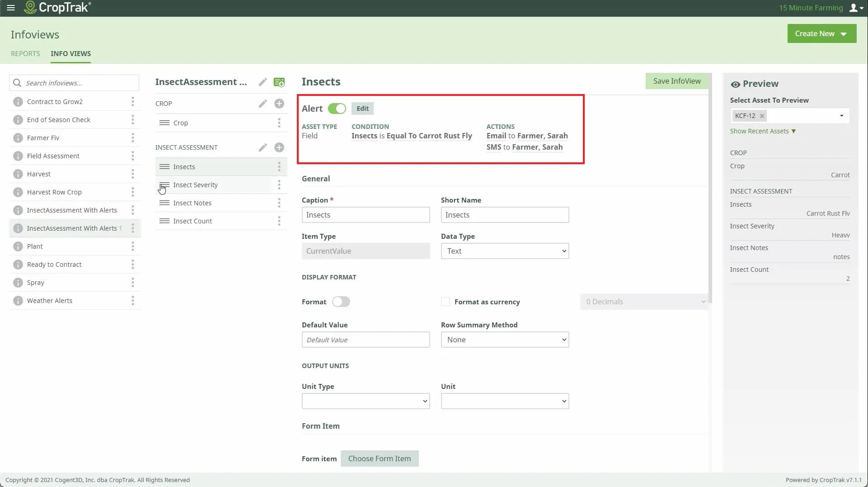Open the Data Type dropdown
Image resolution: width=868 pixels, height=487 pixels.
pos(505,251)
